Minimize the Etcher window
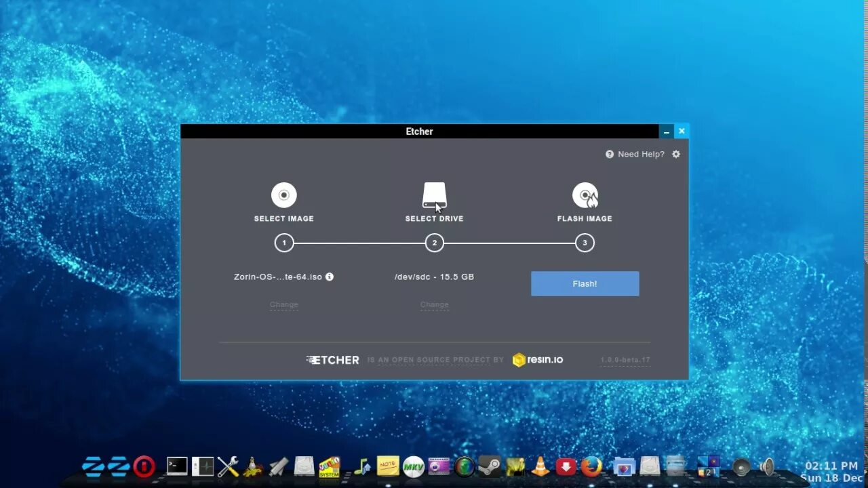 667,131
